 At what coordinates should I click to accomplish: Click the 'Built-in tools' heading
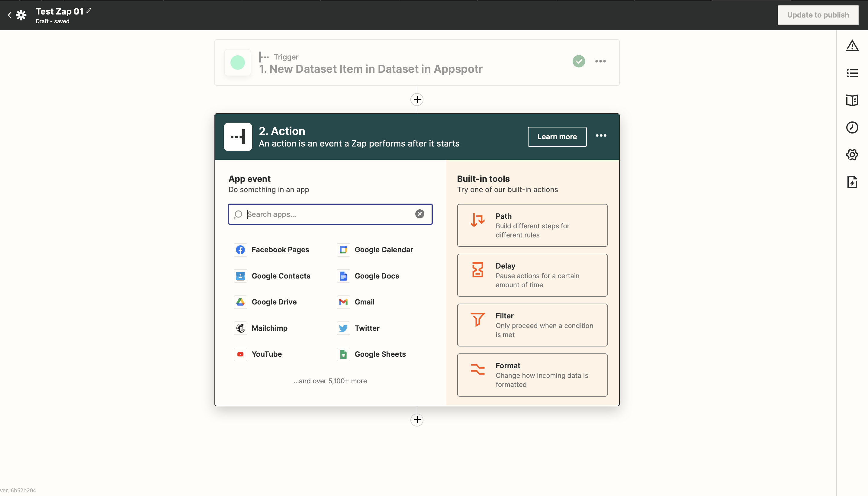coord(483,179)
